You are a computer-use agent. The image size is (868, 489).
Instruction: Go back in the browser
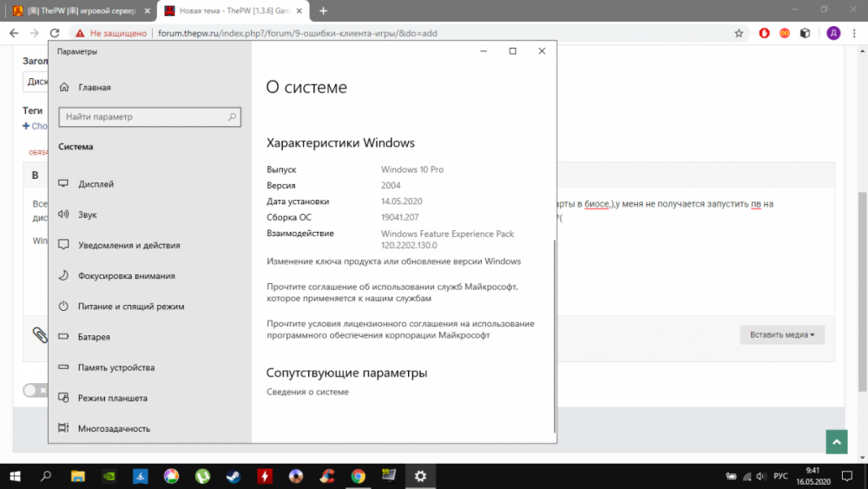coord(14,33)
